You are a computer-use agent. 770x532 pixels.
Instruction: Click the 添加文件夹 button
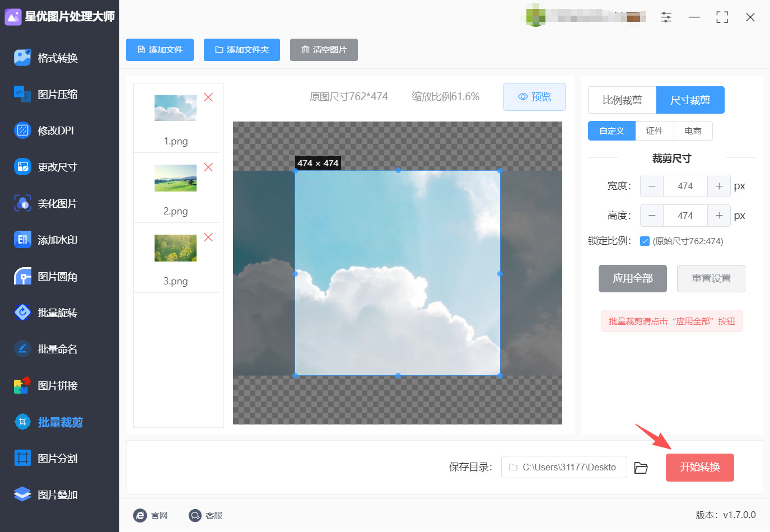(x=242, y=50)
